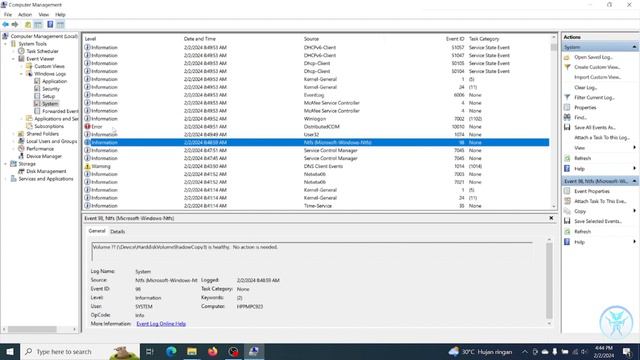Screen dimensions: 640x360
Task: Switch to the Details tab
Action: tap(118, 231)
